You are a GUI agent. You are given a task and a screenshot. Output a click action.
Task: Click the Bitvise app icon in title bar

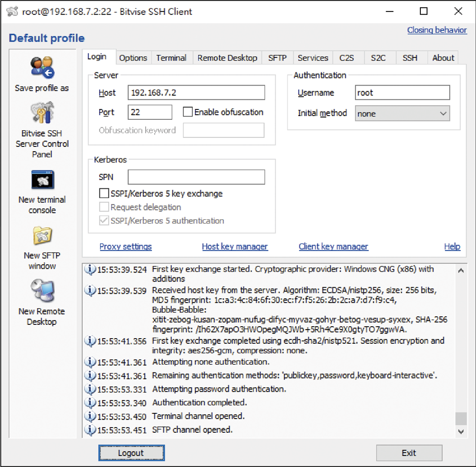(12, 11)
